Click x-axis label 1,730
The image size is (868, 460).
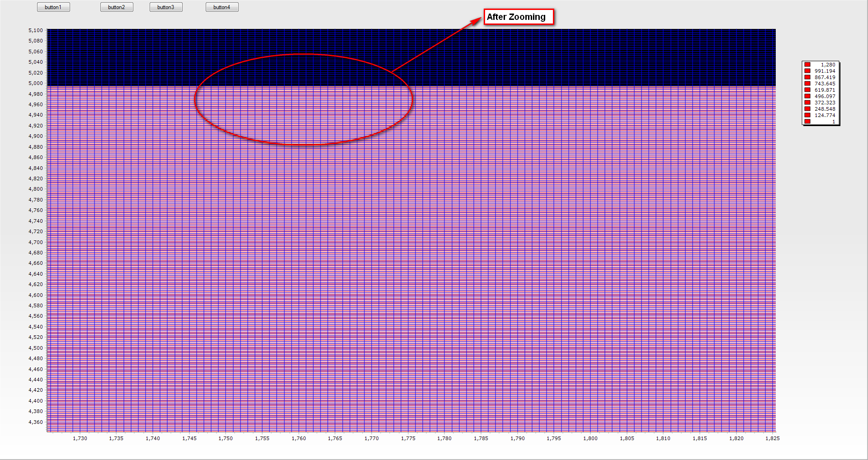coord(80,438)
